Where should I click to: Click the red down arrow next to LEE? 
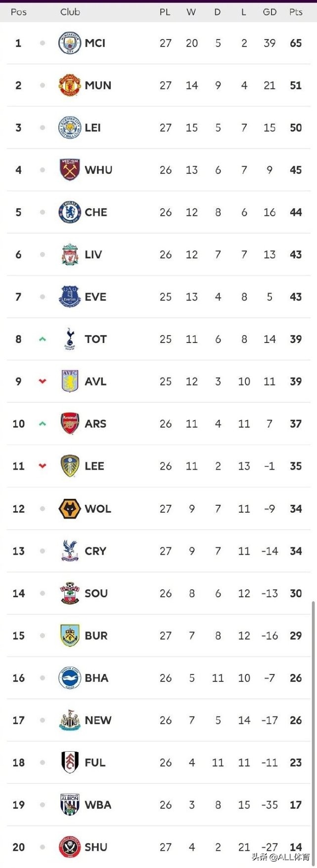43,466
